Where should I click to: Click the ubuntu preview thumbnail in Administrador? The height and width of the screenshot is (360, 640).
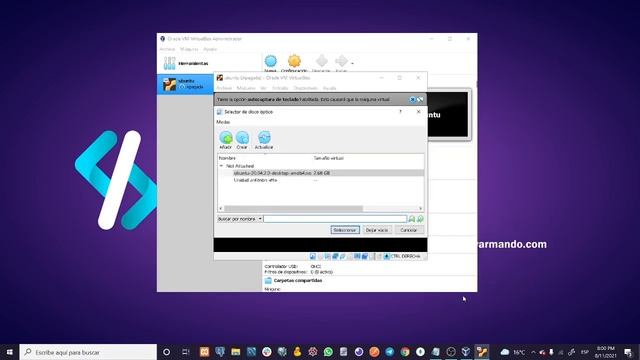coord(448,114)
